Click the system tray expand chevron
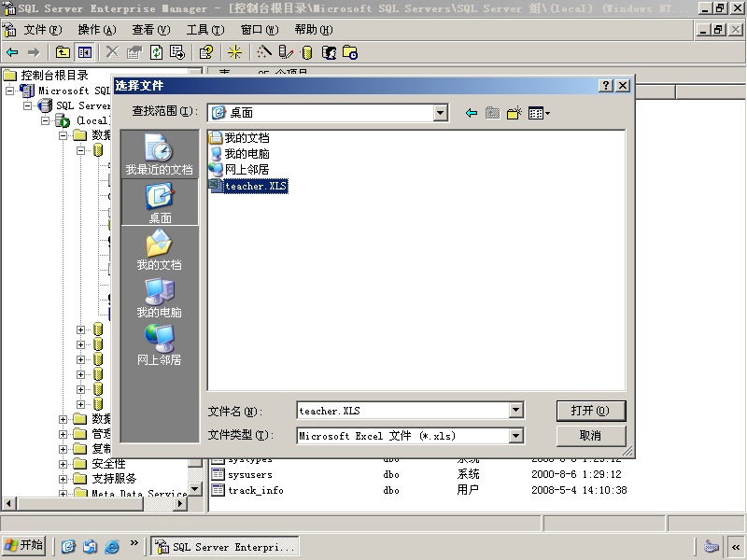 tap(735, 547)
